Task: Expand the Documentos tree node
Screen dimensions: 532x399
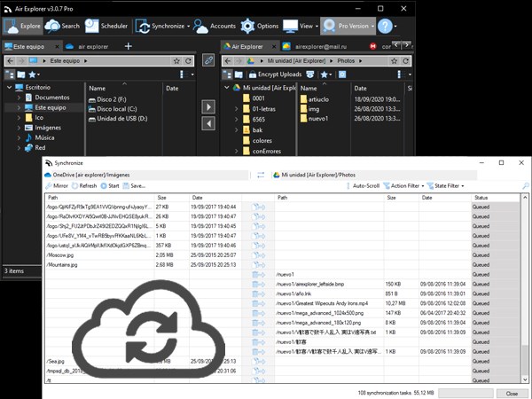Action: click(x=19, y=98)
